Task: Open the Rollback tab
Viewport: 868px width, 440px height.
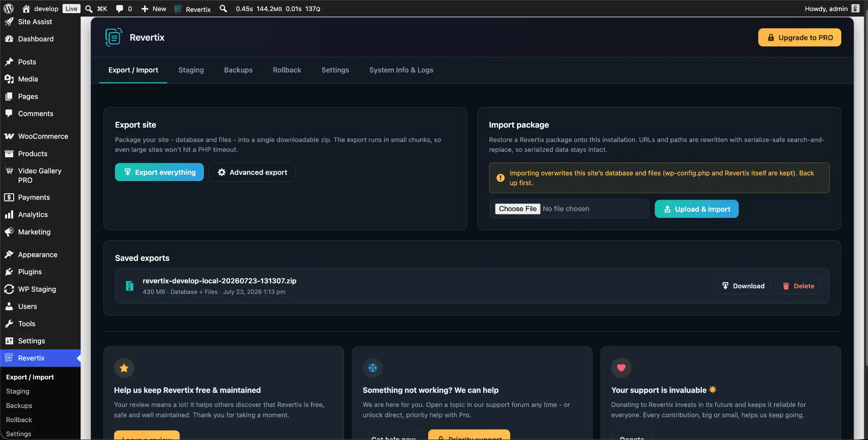Action: (x=287, y=70)
